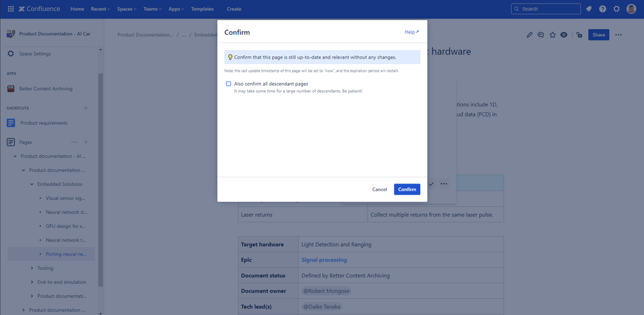Add a new shortcut with plus icon
The height and width of the screenshot is (315, 644).
point(86,108)
